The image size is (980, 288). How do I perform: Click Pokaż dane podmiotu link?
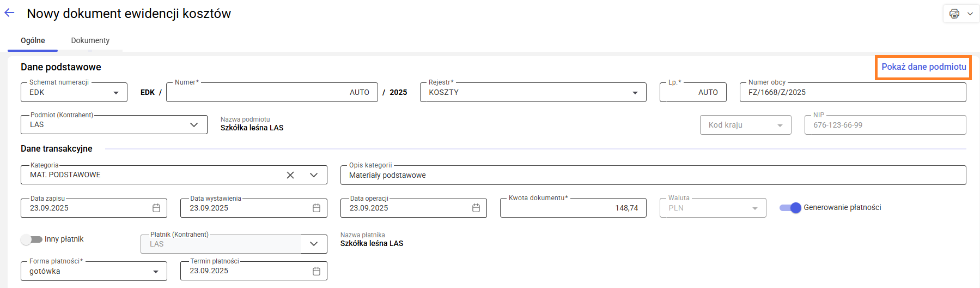click(x=924, y=67)
